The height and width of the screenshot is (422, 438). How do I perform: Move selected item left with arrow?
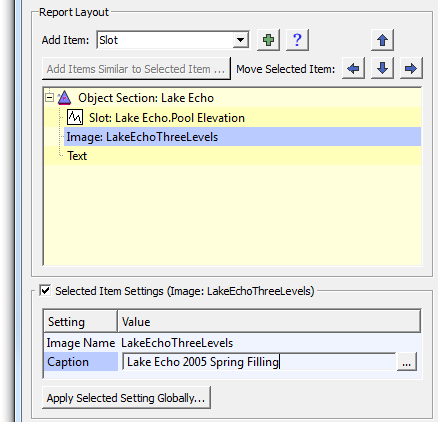pos(353,68)
